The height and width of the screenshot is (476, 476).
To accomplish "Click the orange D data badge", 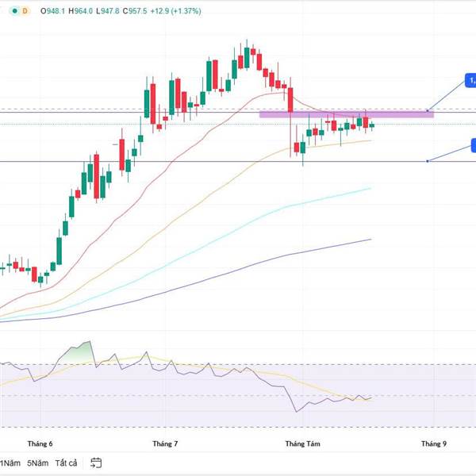I will point(25,11).
